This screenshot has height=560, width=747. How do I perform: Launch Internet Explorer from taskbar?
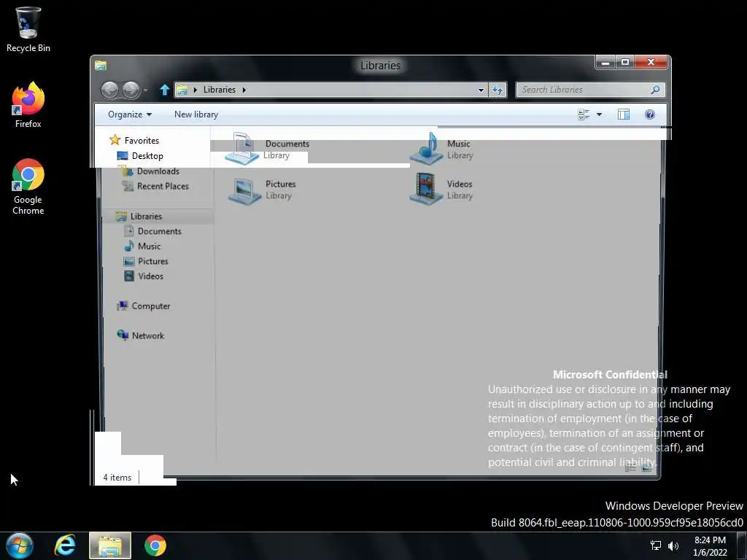pos(65,545)
